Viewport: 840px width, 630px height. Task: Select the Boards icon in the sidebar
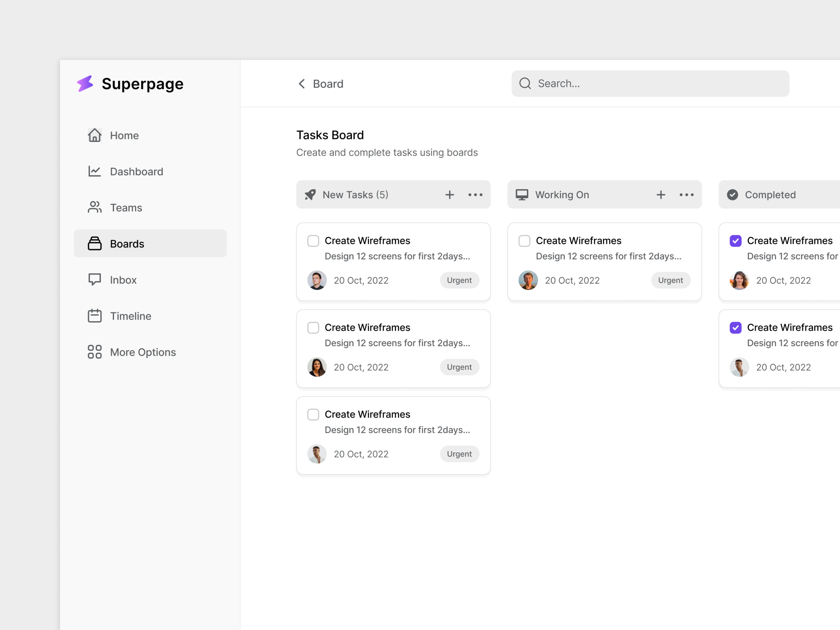[94, 243]
